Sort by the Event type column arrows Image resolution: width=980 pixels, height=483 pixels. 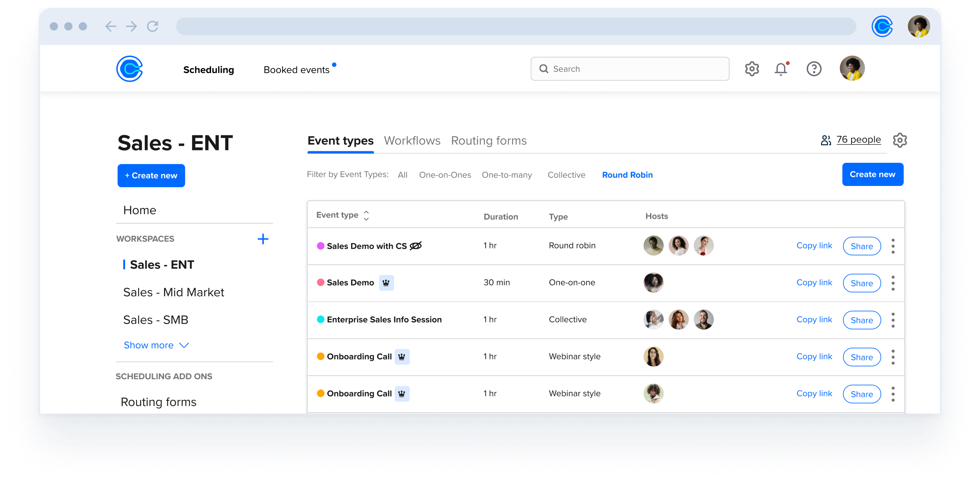(366, 215)
